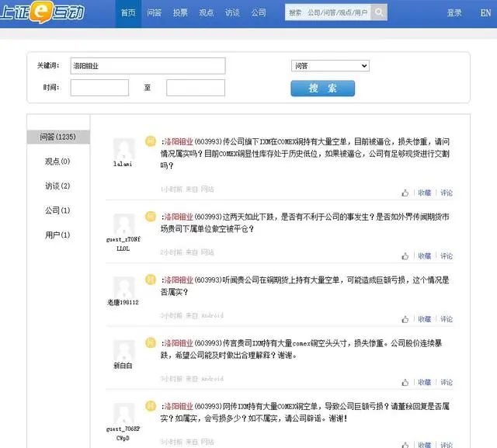The image size is (497, 448).
Task: Click the question badge icon beside lalami's post
Action: [x=151, y=141]
